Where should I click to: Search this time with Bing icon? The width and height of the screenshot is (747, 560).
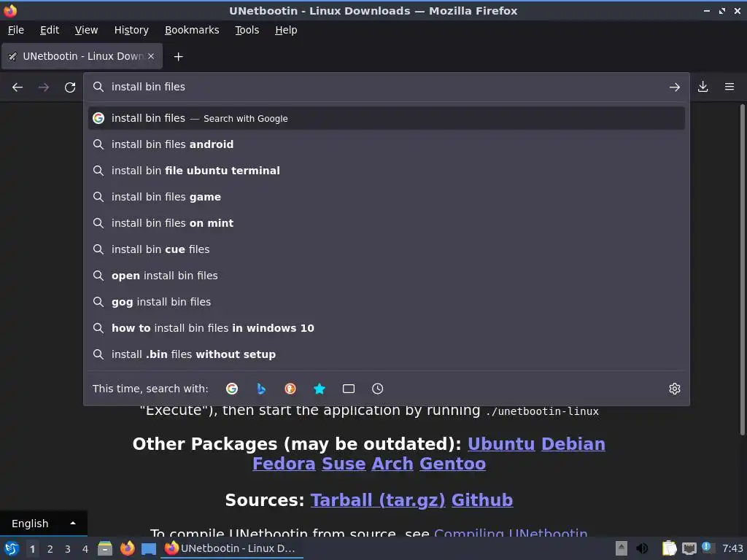pyautogui.click(x=261, y=389)
